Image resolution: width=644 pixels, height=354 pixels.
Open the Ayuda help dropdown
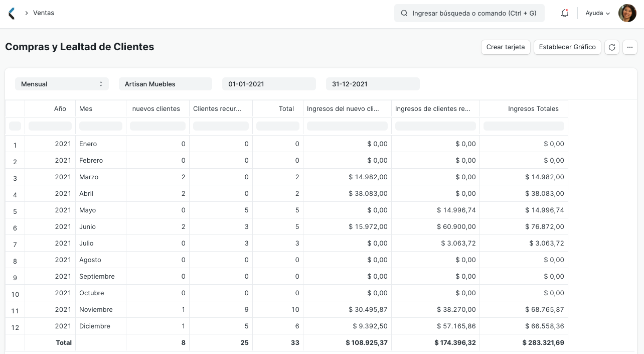coord(597,13)
